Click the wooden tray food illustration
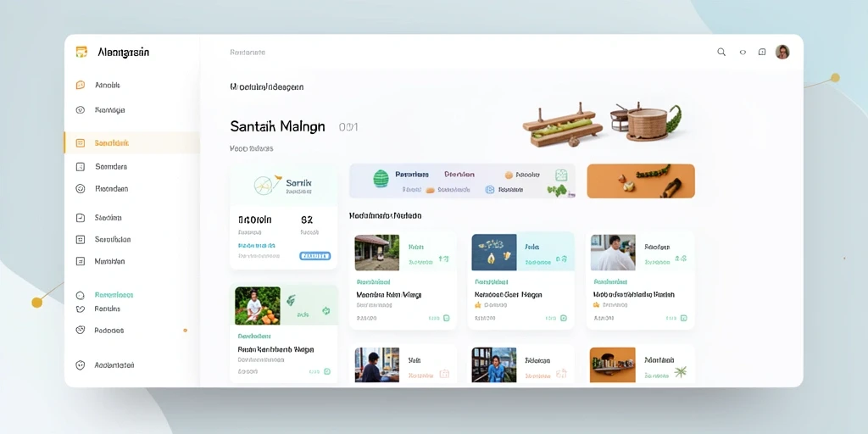Image resolution: width=868 pixels, height=434 pixels. [563, 127]
